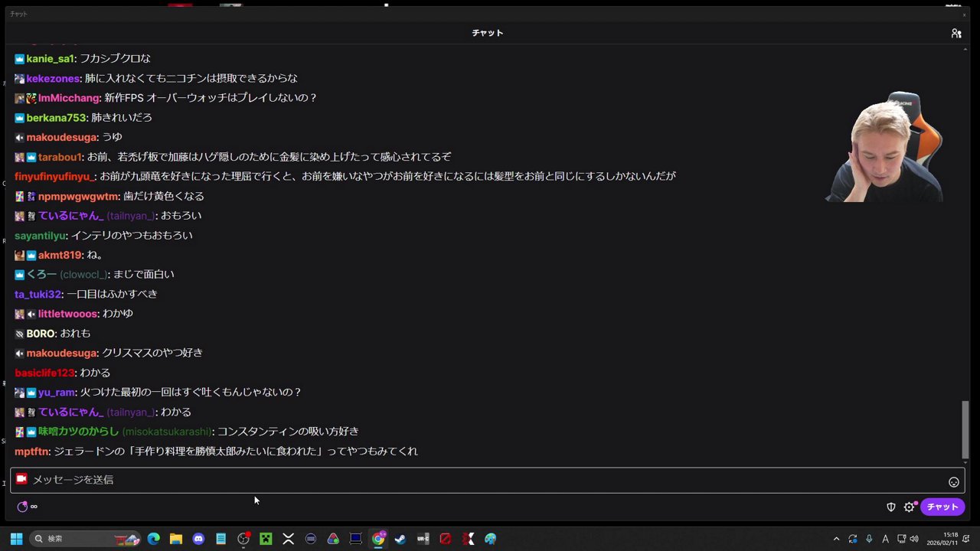
Task: Open Discord from the taskbar
Action: click(x=198, y=538)
